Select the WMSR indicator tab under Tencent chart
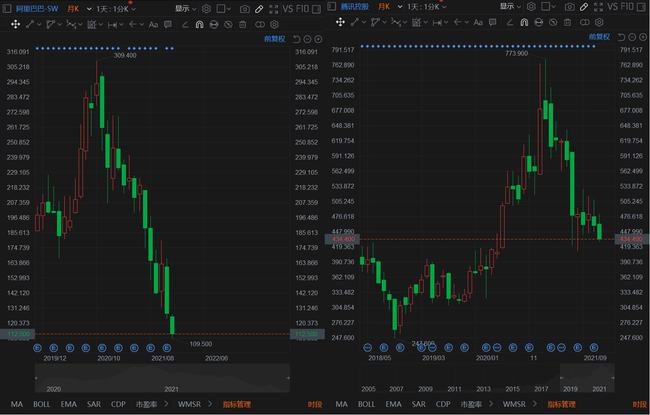This screenshot has height=415, width=650. click(514, 404)
